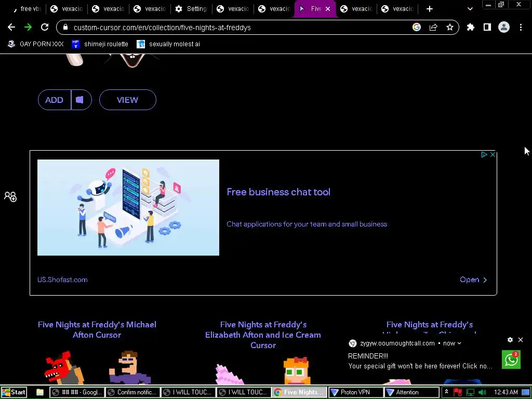Click the Elizabeth Afton pointer image
The image size is (532, 399).
pyautogui.click(x=297, y=370)
